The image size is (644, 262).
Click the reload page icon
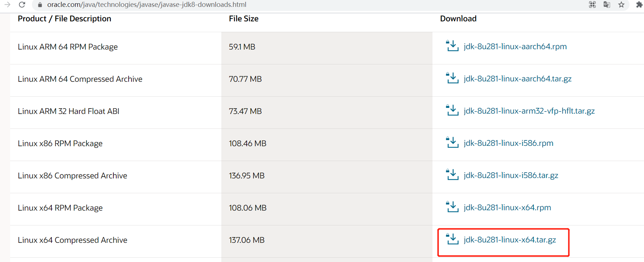(22, 5)
